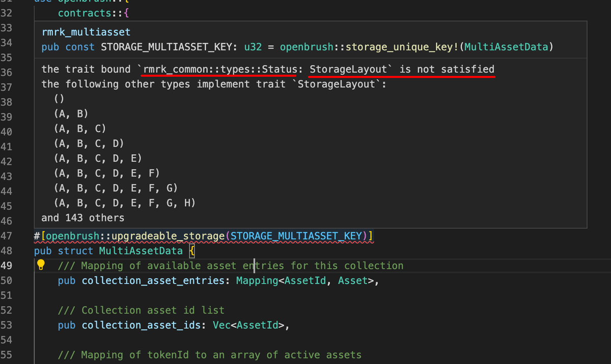Click the '(A, B)' tuple entry in tooltip
611x364 pixels.
coord(71,114)
